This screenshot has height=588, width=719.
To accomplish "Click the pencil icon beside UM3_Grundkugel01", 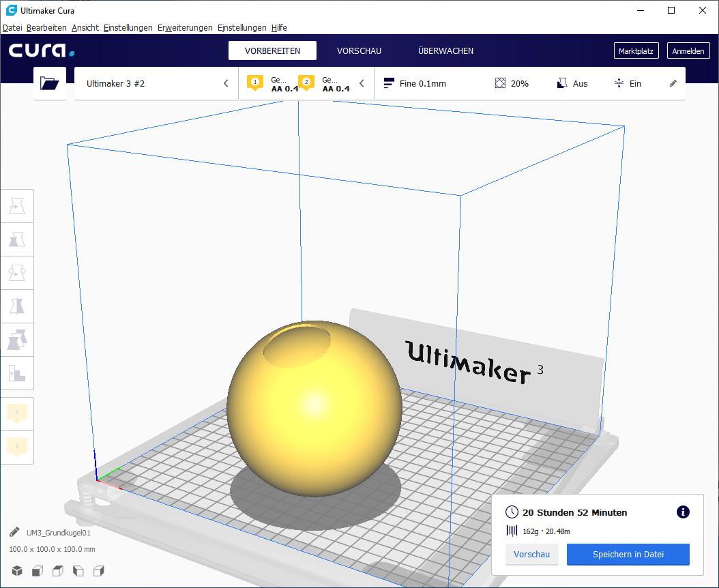I will click(14, 532).
